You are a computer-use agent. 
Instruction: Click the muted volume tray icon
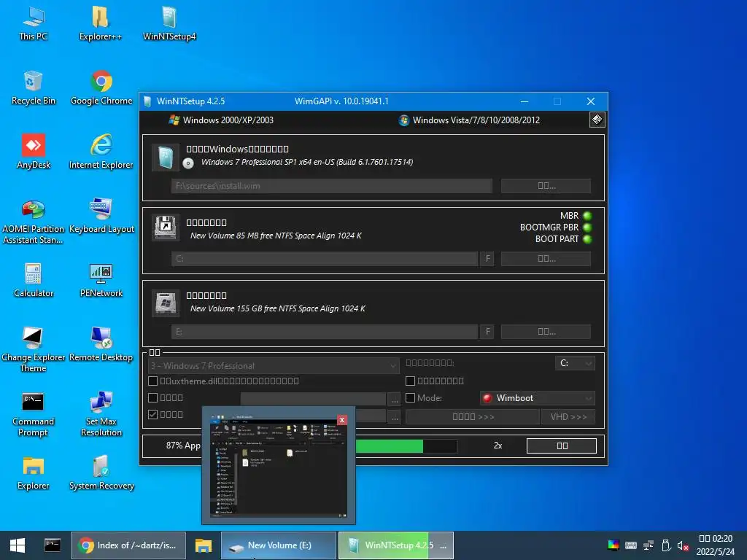point(683,545)
